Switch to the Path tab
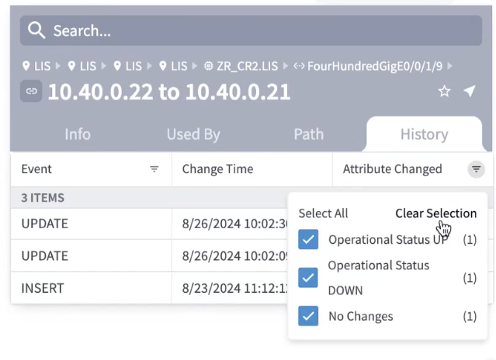 tap(309, 134)
